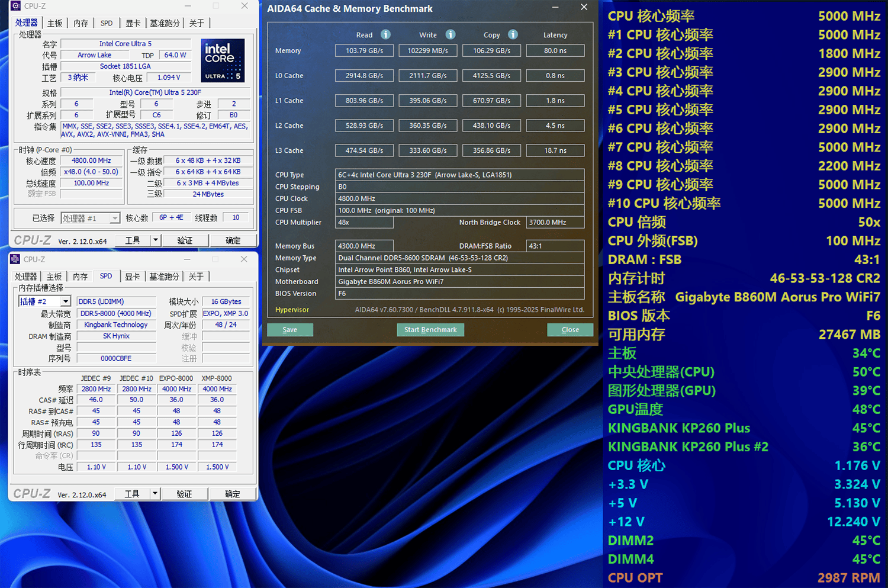Viewport: 888px width, 588px height.
Task: Switch to 主板 tab in bottom CPU-Z
Action: (x=54, y=277)
